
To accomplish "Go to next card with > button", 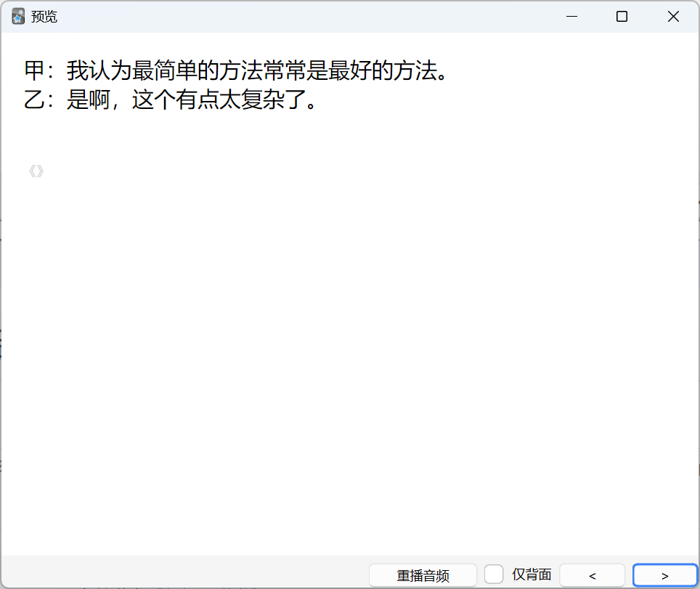I will [664, 575].
